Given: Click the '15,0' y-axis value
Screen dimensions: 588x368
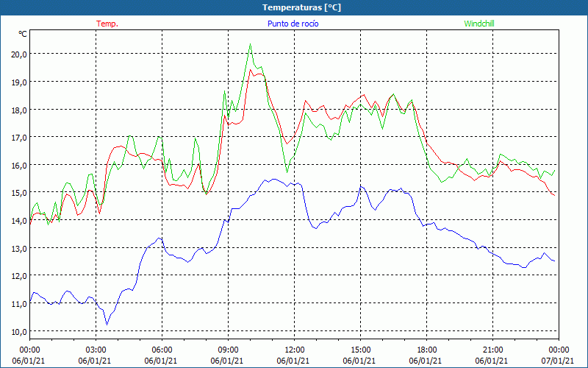Looking at the screenshot, I should pos(19,193).
